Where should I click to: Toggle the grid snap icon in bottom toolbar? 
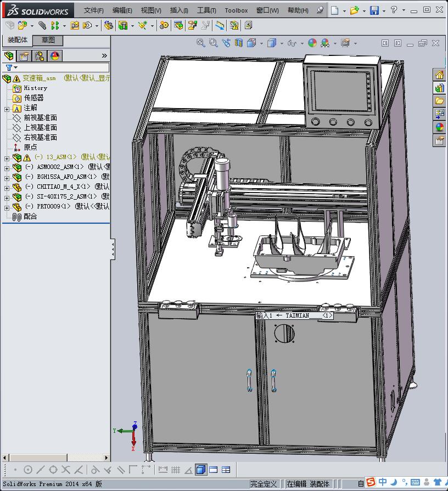point(176,470)
